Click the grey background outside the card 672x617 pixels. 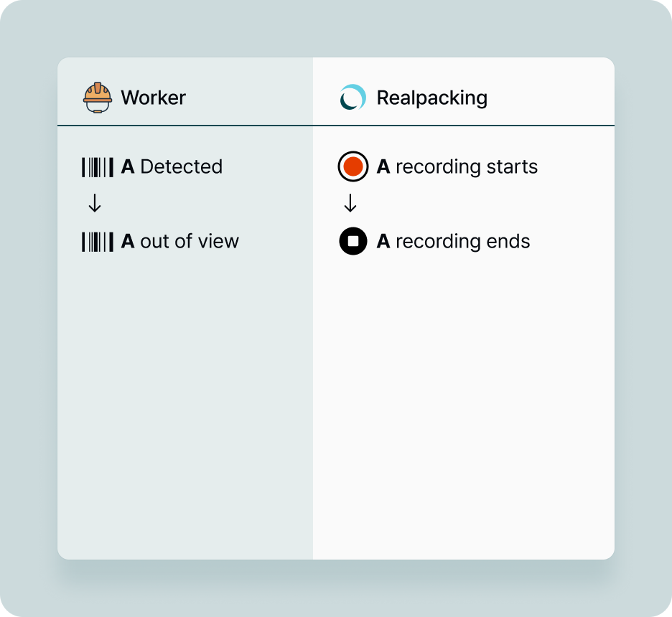pos(29,308)
